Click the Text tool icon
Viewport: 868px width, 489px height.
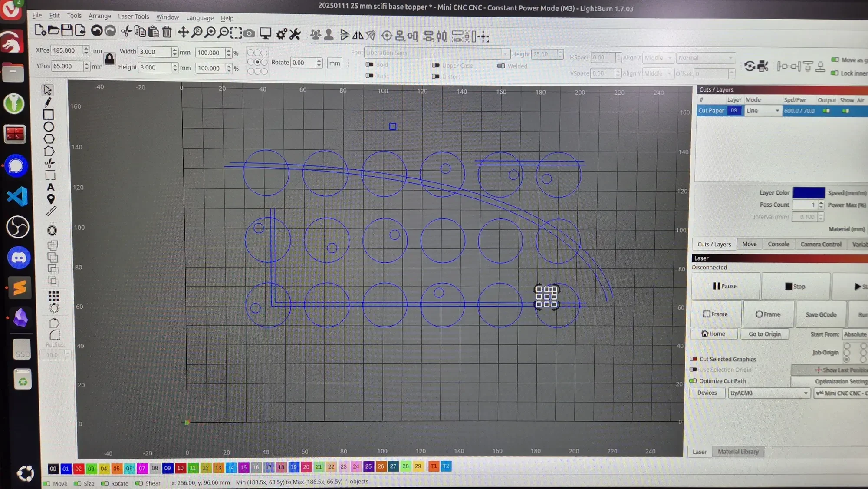coord(51,187)
